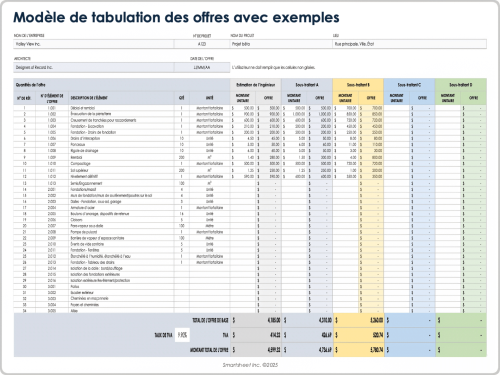This screenshot has width=500, height=375.
Task: Click the TVA rate input cell beside 'Taux de TVA'
Action: point(182,335)
